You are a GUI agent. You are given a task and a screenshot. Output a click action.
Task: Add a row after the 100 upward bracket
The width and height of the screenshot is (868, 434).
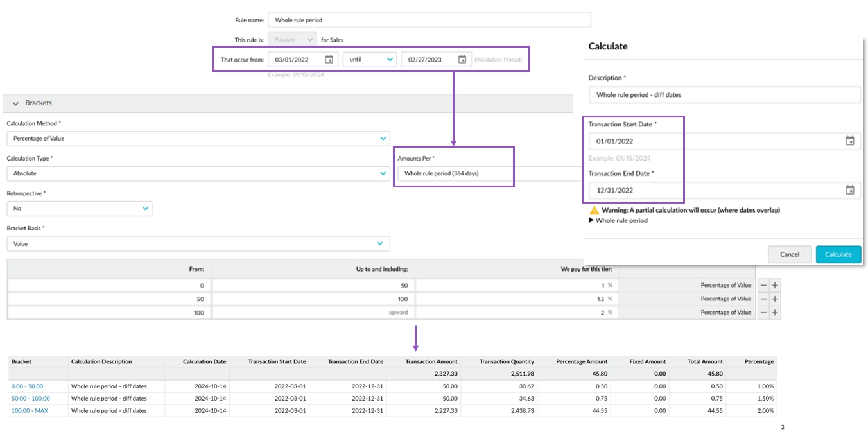point(775,313)
